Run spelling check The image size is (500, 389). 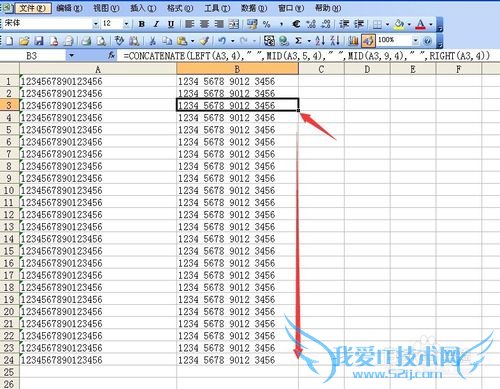[119, 41]
